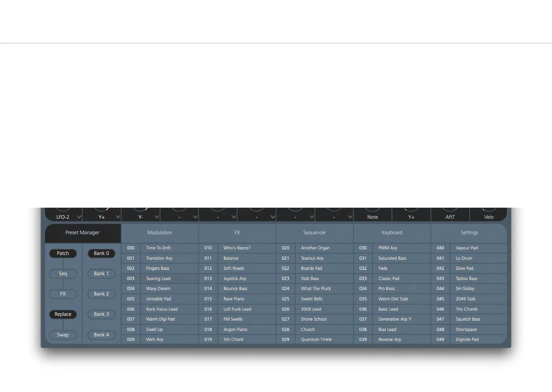Load the Vapour Pad preset
The height and width of the screenshot is (392, 552).
469,248
